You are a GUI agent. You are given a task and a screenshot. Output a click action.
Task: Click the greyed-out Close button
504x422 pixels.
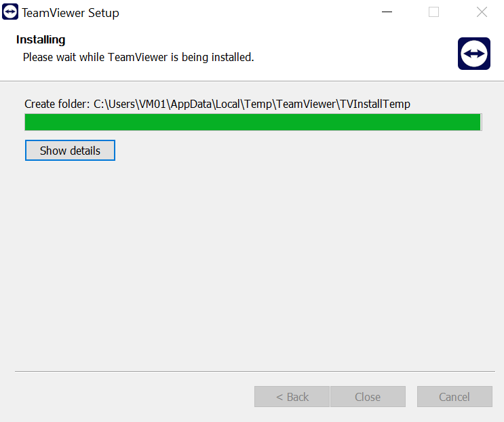click(x=368, y=397)
